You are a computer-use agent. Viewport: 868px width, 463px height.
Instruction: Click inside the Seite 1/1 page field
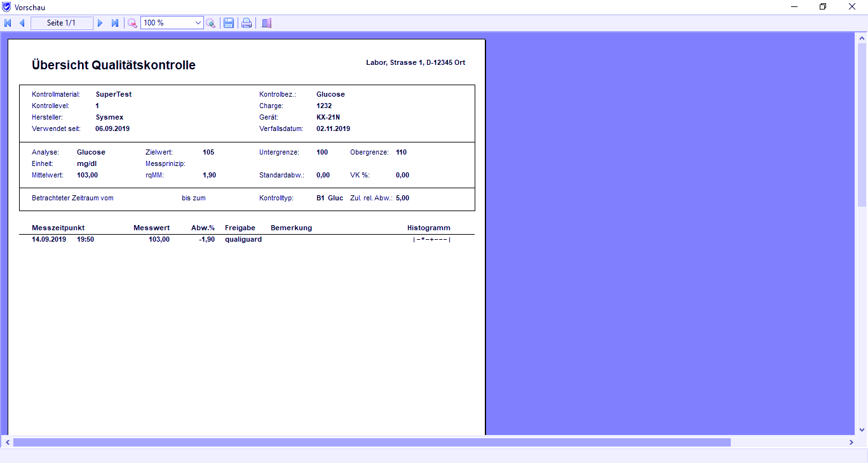62,22
